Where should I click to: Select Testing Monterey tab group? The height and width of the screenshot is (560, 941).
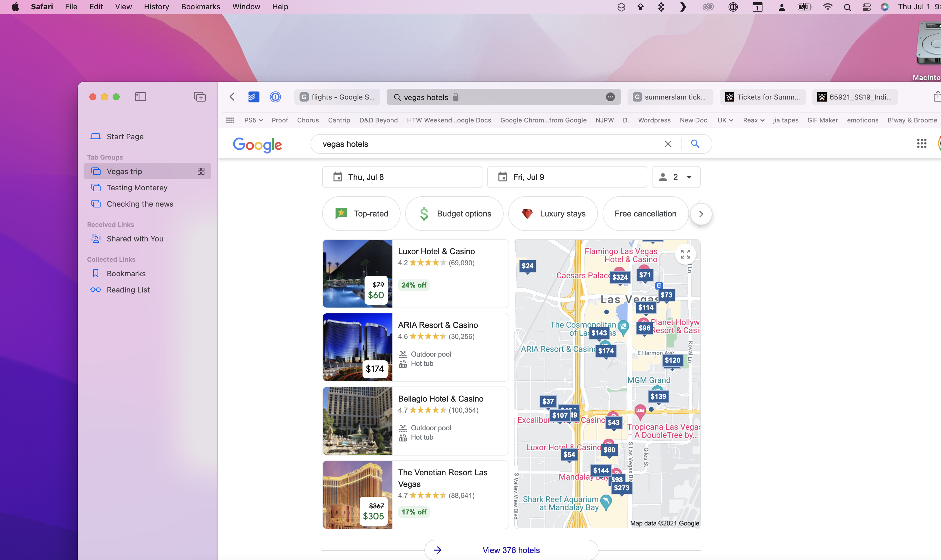click(x=147, y=187)
